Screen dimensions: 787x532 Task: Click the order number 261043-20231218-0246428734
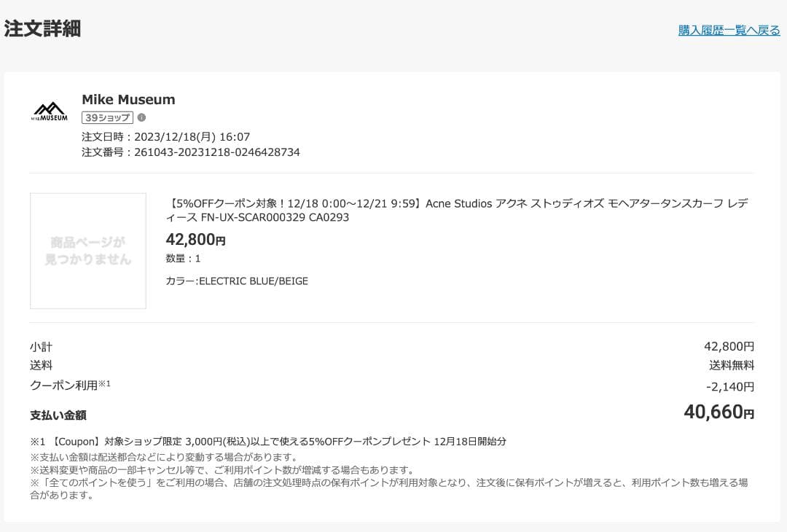[216, 152]
